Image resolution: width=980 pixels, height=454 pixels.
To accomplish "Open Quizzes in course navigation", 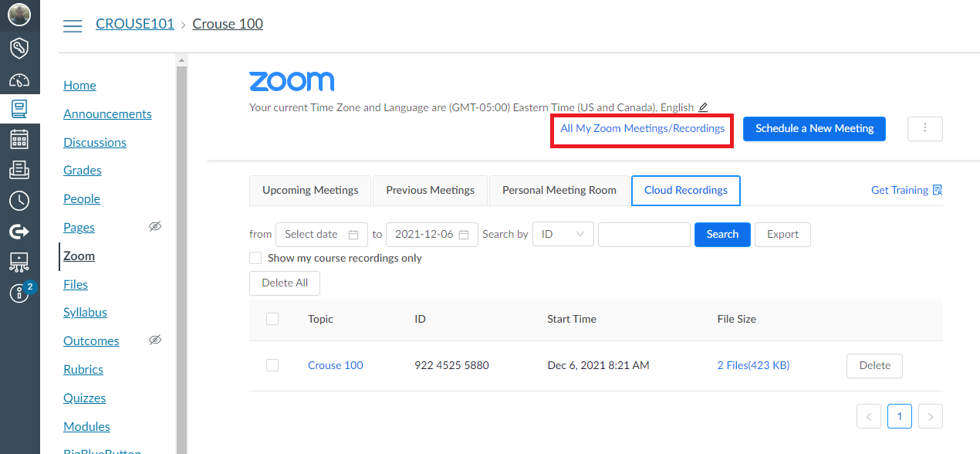I will point(84,398).
